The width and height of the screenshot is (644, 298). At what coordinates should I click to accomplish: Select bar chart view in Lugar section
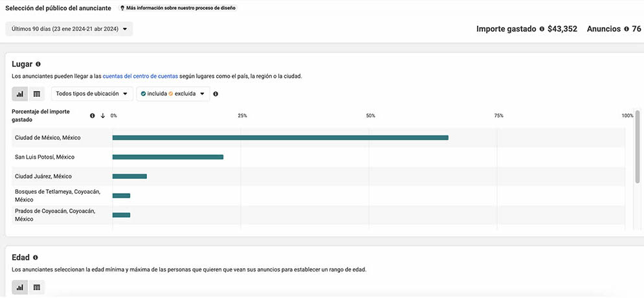(19, 94)
